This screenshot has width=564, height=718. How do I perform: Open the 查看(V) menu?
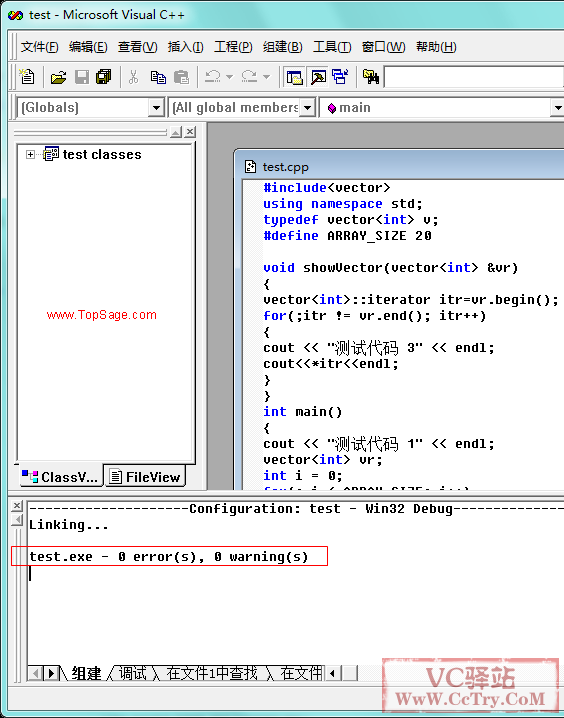137,47
